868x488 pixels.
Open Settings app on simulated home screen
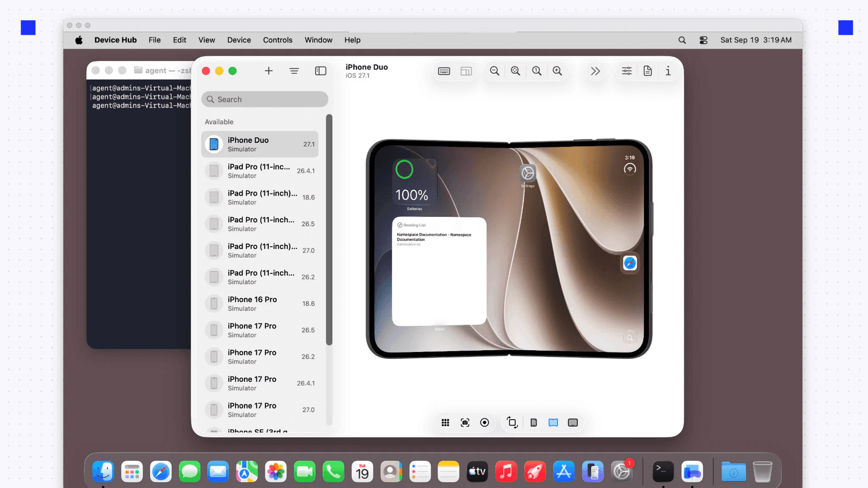528,174
